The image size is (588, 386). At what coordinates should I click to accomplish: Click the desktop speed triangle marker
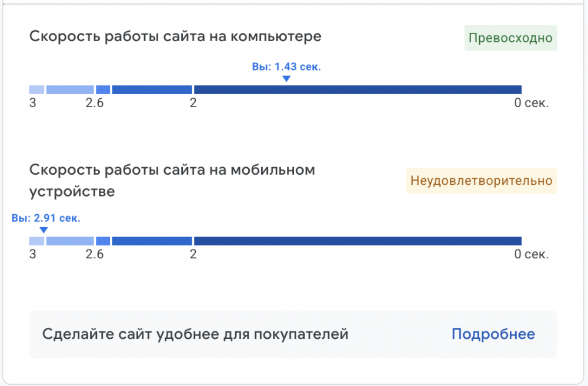pyautogui.click(x=286, y=79)
